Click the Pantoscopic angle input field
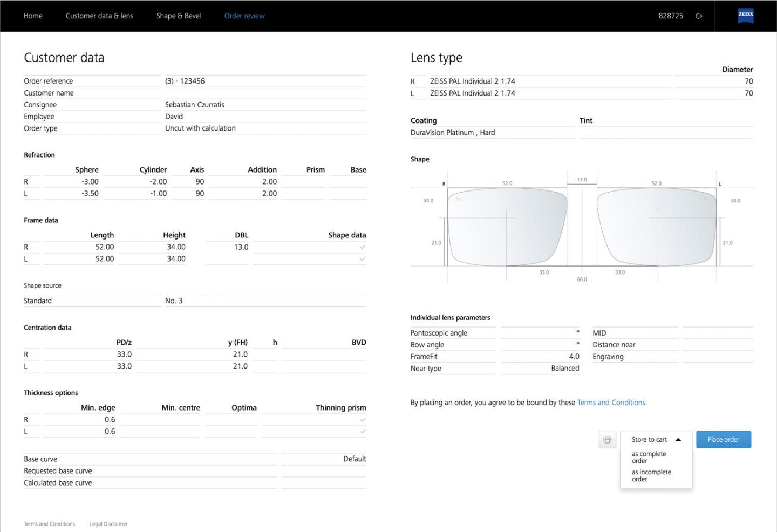This screenshot has width=777, height=532. click(x=540, y=332)
